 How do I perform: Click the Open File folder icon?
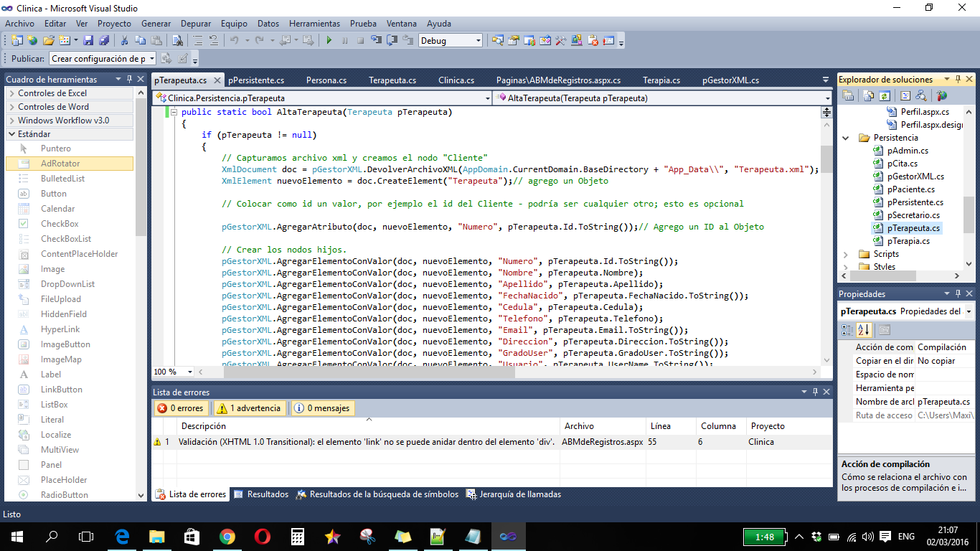pos(49,41)
